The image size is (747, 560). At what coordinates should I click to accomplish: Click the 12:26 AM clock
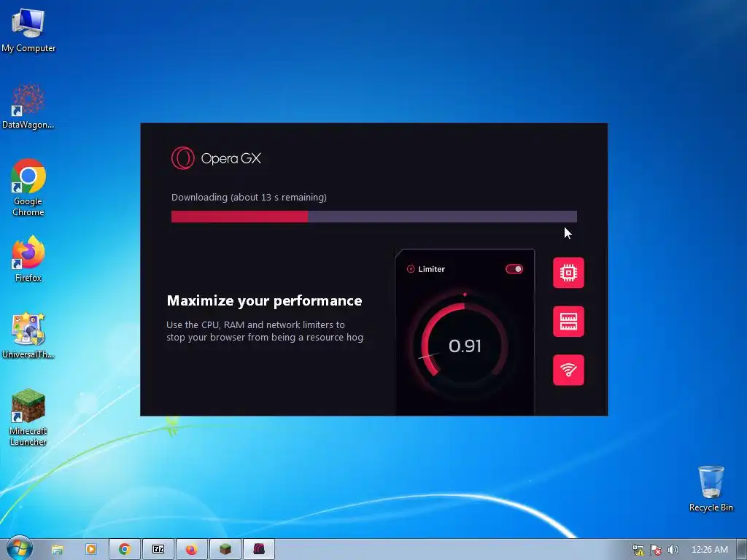coord(709,550)
